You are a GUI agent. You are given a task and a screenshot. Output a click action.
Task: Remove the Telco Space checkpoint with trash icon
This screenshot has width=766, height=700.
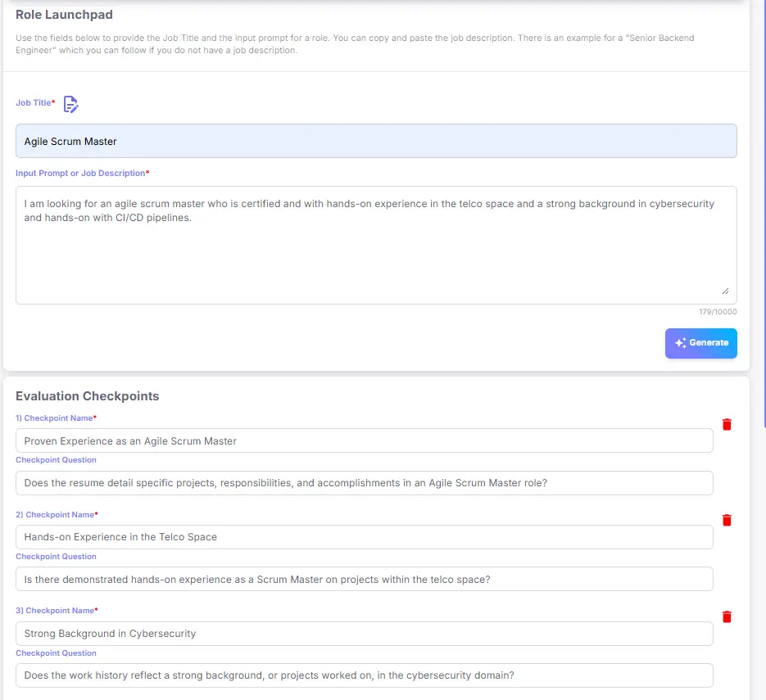(727, 520)
